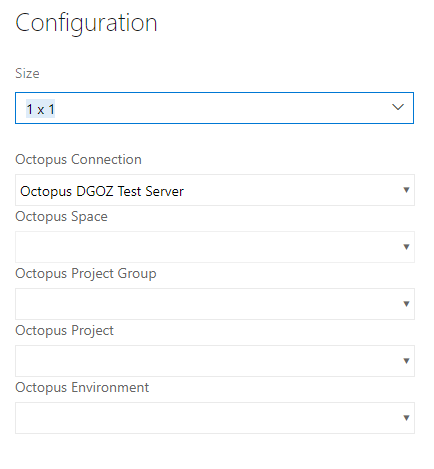The height and width of the screenshot is (469, 434).
Task: Click the Octopus Environment label
Action: pyautogui.click(x=82, y=388)
